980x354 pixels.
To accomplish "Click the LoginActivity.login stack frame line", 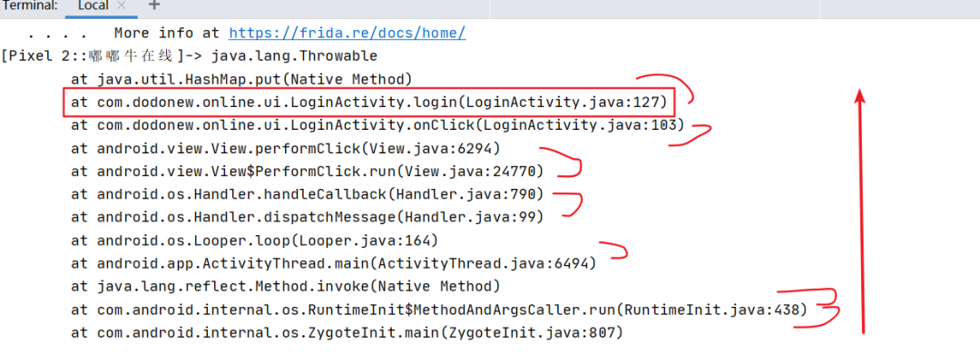I will 368,102.
